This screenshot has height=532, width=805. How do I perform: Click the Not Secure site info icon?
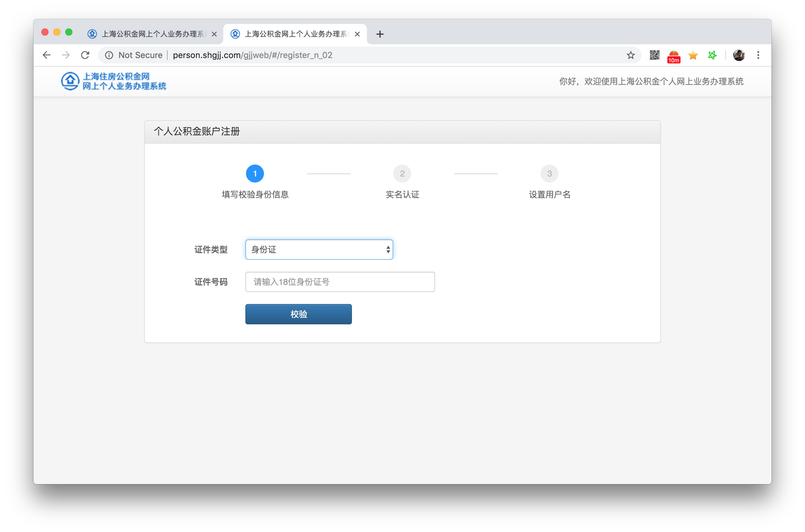[109, 55]
